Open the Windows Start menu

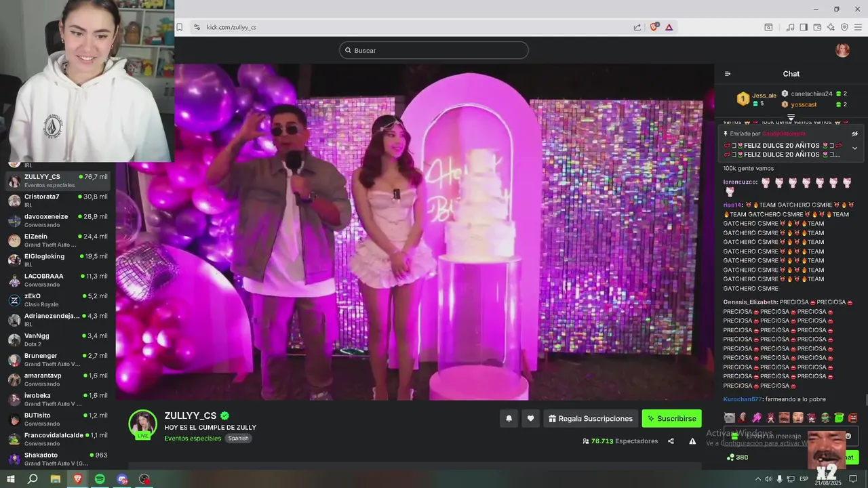11,479
